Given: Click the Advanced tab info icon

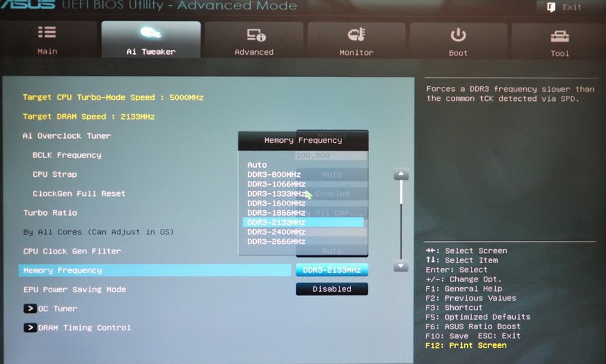Looking at the screenshot, I should pyautogui.click(x=256, y=35).
